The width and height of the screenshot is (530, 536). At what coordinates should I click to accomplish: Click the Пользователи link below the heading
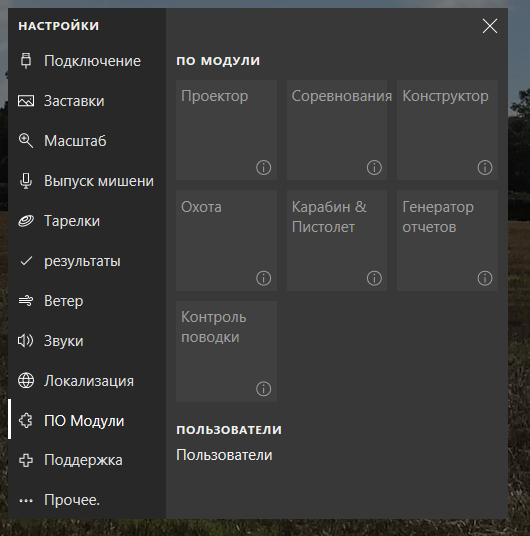(x=224, y=455)
